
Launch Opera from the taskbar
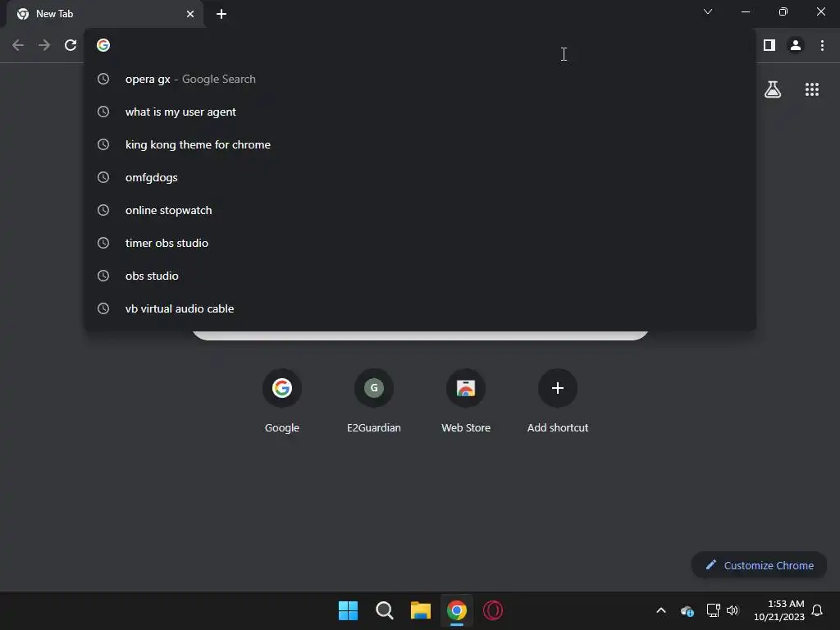[493, 610]
